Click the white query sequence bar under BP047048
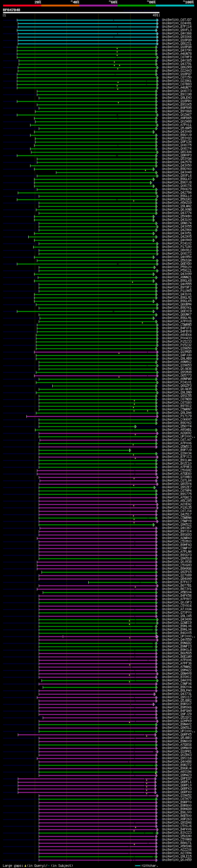 point(81,13)
